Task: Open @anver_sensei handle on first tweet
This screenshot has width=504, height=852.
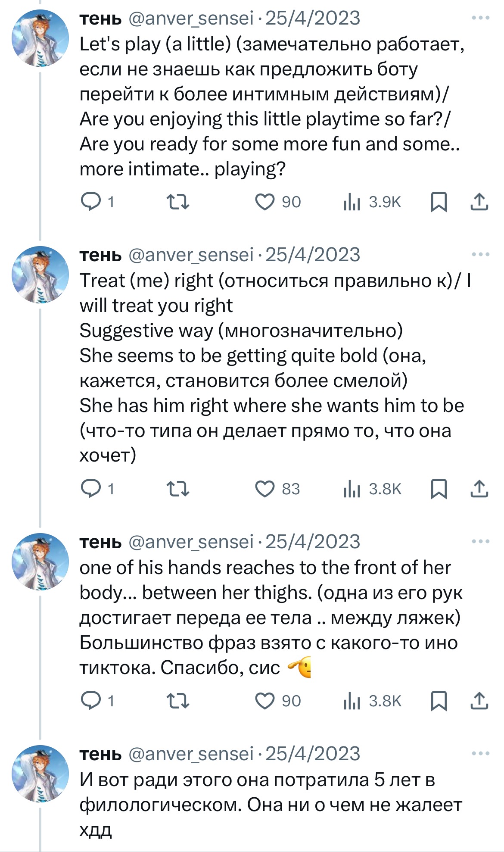Action: tap(191, 18)
